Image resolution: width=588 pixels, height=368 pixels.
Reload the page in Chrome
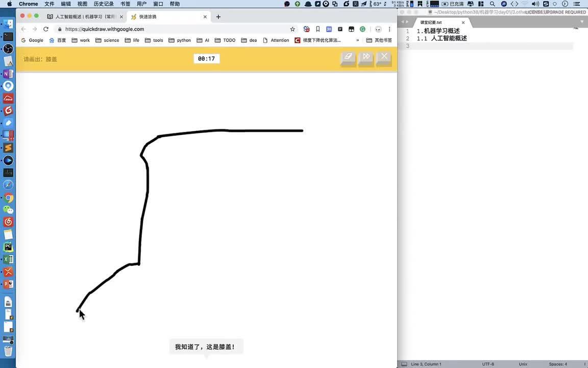46,29
